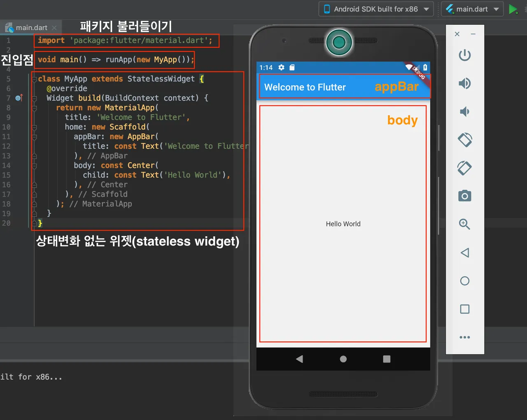The image size is (527, 420).
Task: Minimize the emulator toolbar
Action: point(473,34)
